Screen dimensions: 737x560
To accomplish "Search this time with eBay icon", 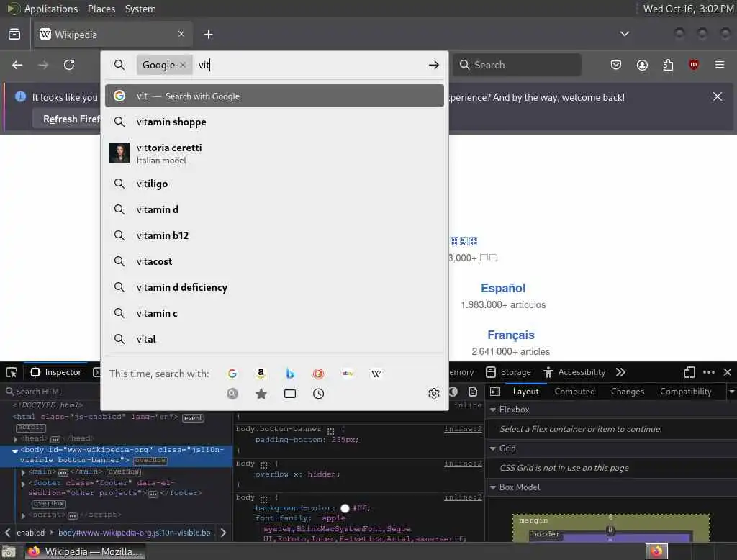I will 348,374.
